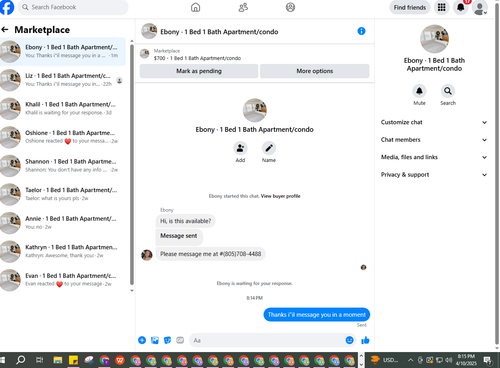Expand Chat members section
The image size is (500, 368).
[434, 140]
